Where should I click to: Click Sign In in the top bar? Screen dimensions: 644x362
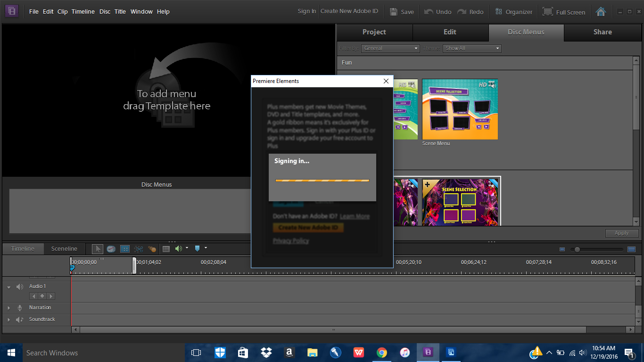[307, 11]
